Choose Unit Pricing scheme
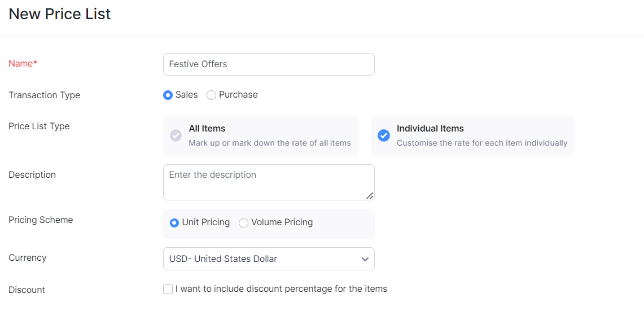 coord(174,223)
